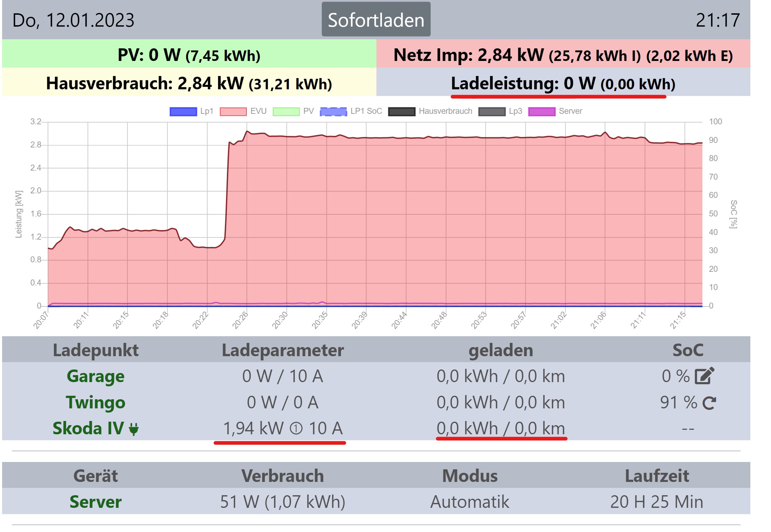Click the SoC edit icon for Garage
The width and height of the screenshot is (771, 532).
coord(704,376)
